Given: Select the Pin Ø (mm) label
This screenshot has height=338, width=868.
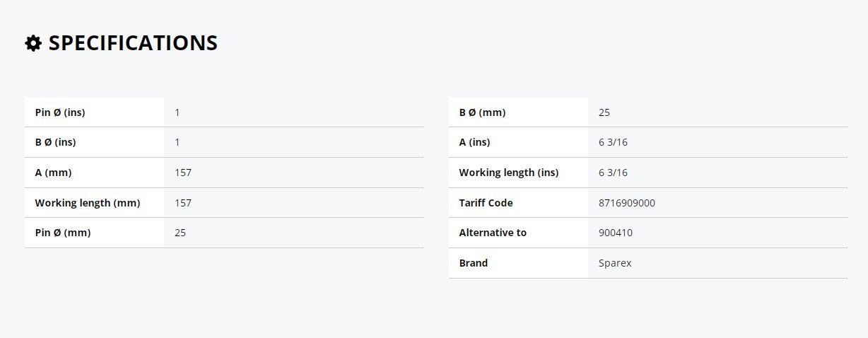Looking at the screenshot, I should [63, 233].
